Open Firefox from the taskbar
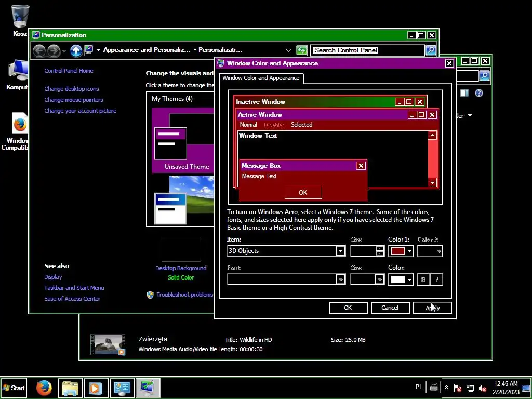532x399 pixels. [44, 388]
